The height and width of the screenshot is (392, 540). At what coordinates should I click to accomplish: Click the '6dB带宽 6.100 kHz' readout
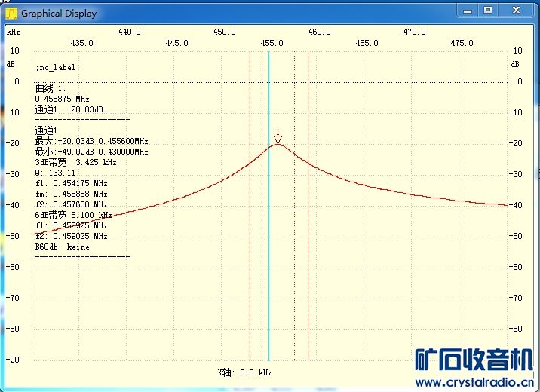coord(73,215)
